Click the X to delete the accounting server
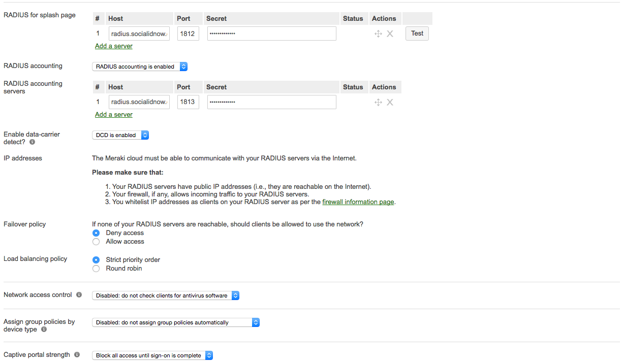 [390, 102]
